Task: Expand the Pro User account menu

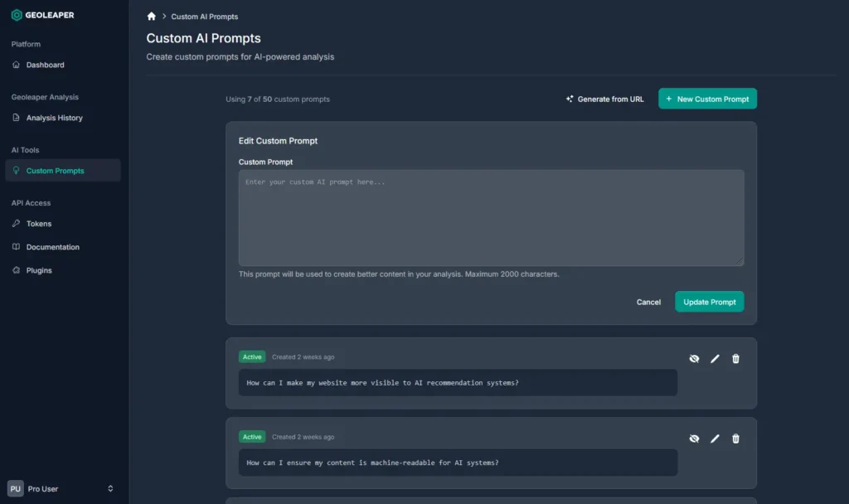Action: 110,489
